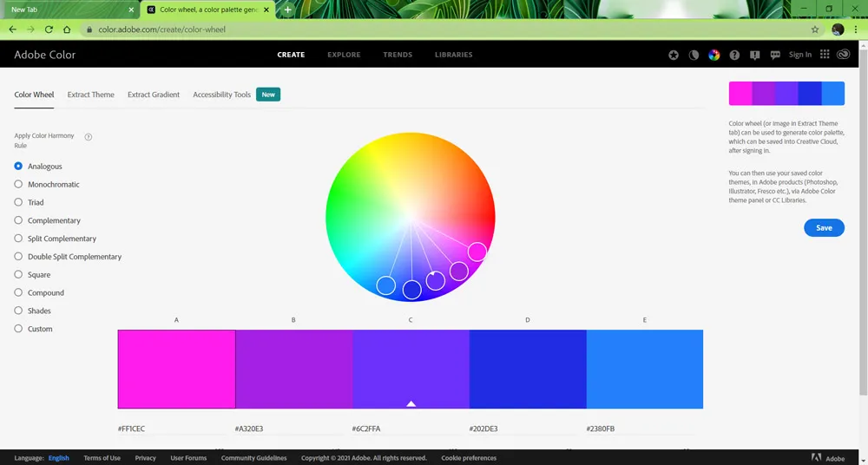This screenshot has width=868, height=465.
Task: Open the help question mark icon
Action: [x=734, y=55]
